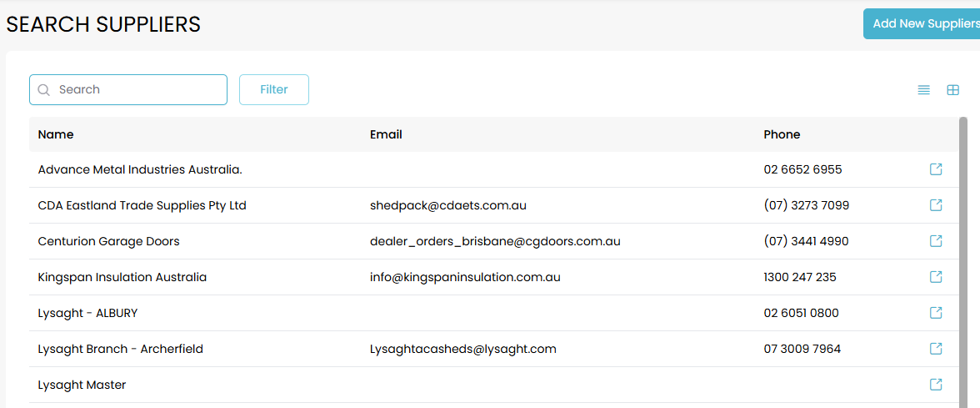The image size is (980, 408).
Task: Open CDA Eastland Trade Supplies link icon
Action: click(936, 205)
